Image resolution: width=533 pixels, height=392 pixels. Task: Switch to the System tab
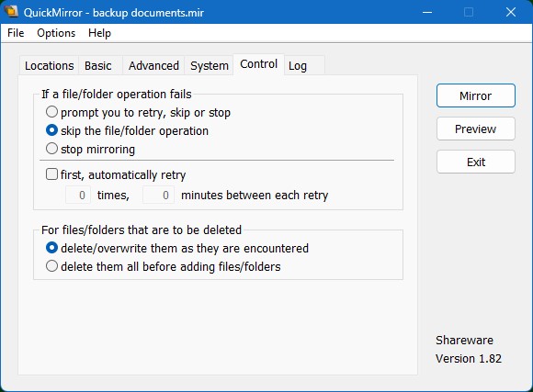tap(209, 65)
